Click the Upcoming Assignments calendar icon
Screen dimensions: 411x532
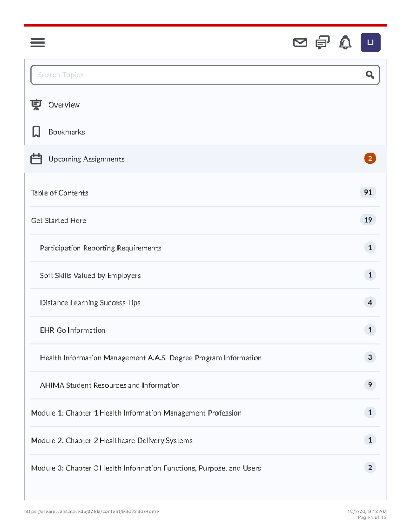pyautogui.click(x=36, y=159)
